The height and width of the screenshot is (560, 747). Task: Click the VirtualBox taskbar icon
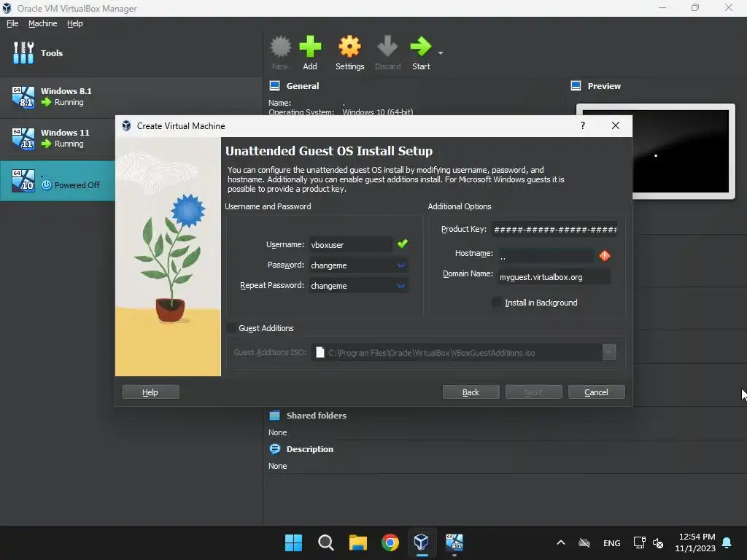pyautogui.click(x=422, y=542)
